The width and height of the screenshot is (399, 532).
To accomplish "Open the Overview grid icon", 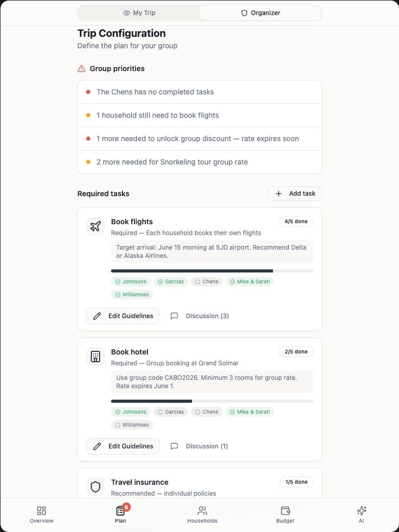I will pos(42,511).
